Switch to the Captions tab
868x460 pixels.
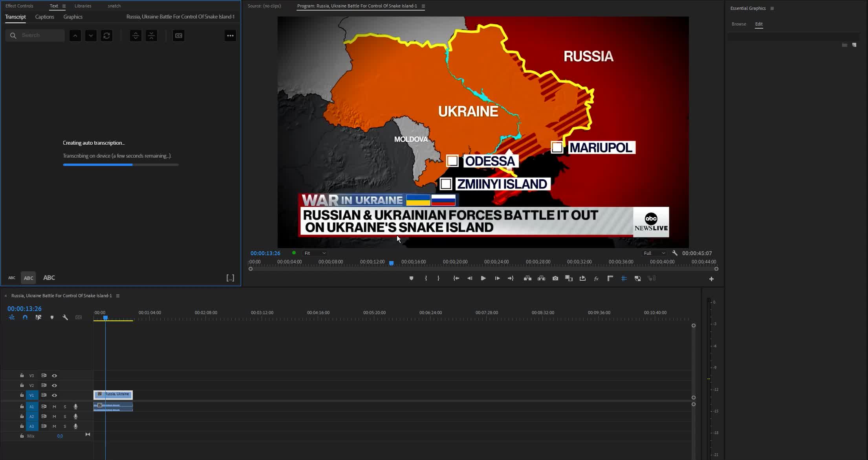coord(44,17)
